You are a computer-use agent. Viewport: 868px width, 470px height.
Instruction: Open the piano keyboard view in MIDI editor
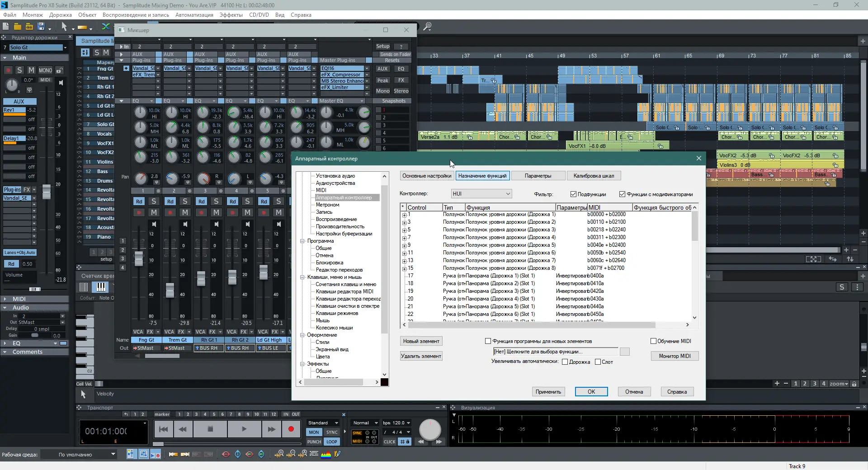pyautogui.click(x=100, y=287)
